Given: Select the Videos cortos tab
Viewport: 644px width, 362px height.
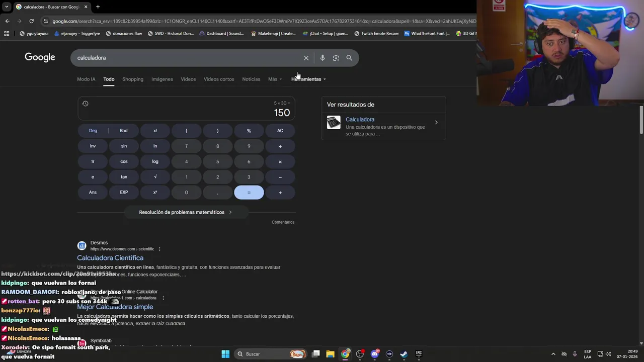Looking at the screenshot, I should 219,79.
